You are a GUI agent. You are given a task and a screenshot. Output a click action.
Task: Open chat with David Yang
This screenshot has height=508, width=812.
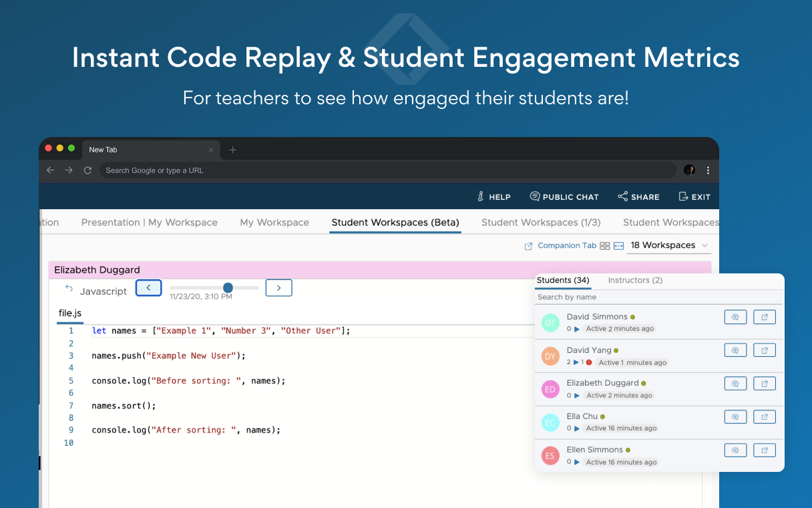click(x=735, y=350)
